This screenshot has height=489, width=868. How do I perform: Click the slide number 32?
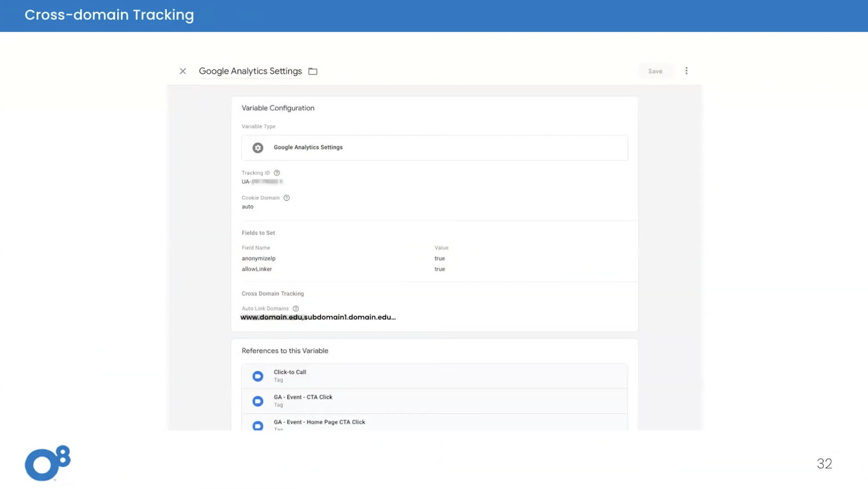(x=824, y=464)
